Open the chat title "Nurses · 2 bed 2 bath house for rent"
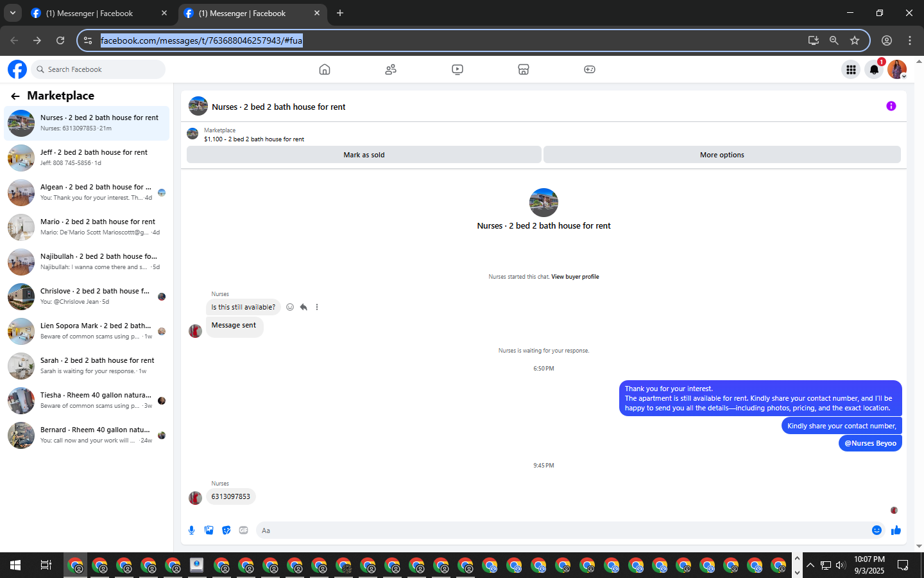This screenshot has width=924, height=578. 278,107
